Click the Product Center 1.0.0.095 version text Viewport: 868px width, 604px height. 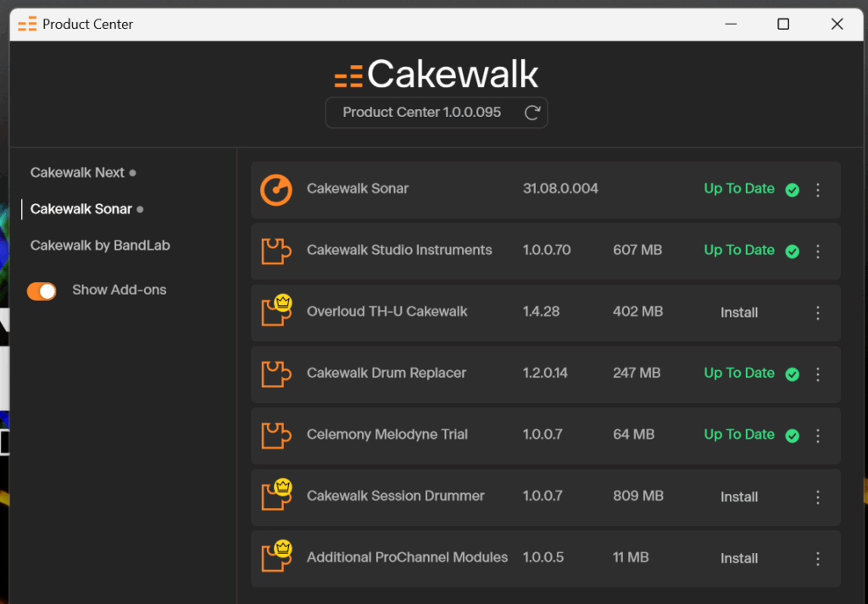coord(422,113)
